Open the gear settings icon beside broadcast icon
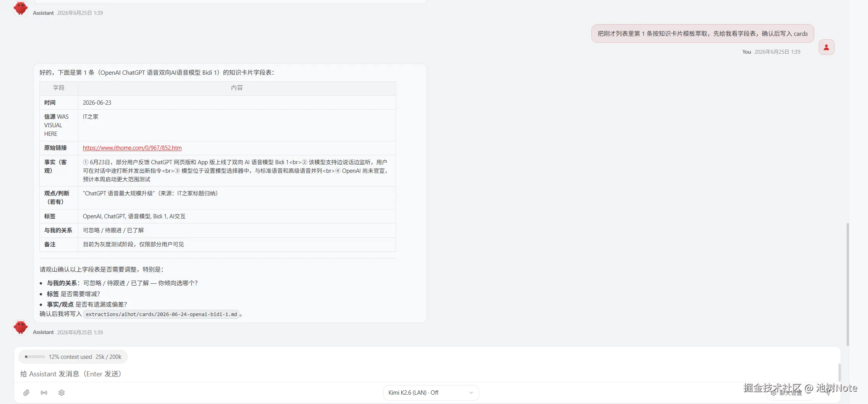The image size is (868, 404). click(61, 393)
